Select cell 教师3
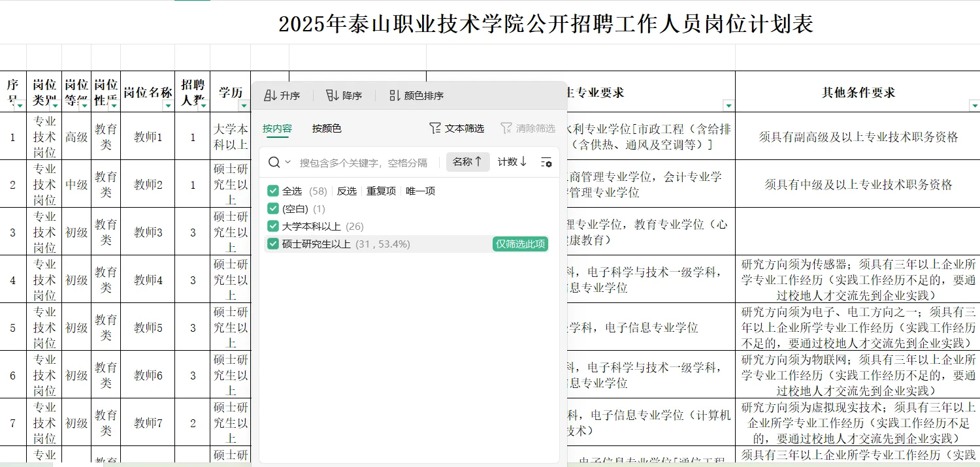The height and width of the screenshot is (467, 980). point(148,232)
